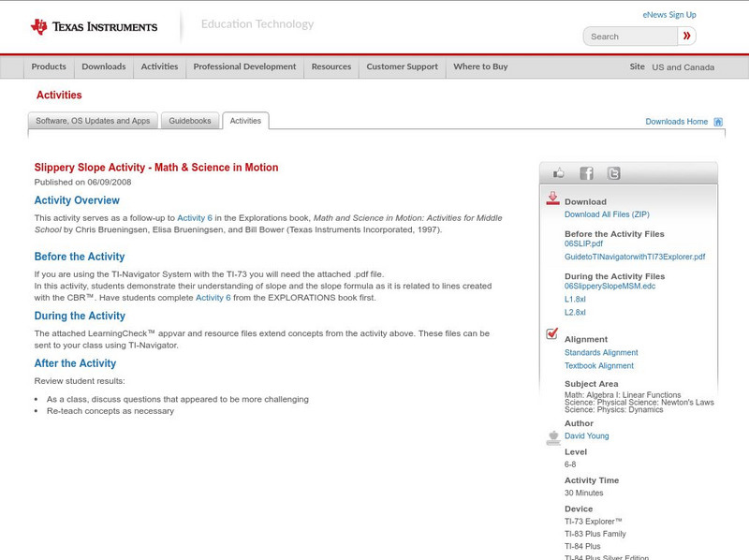Click the red Activities page heading
This screenshot has width=749, height=560.
tap(59, 96)
